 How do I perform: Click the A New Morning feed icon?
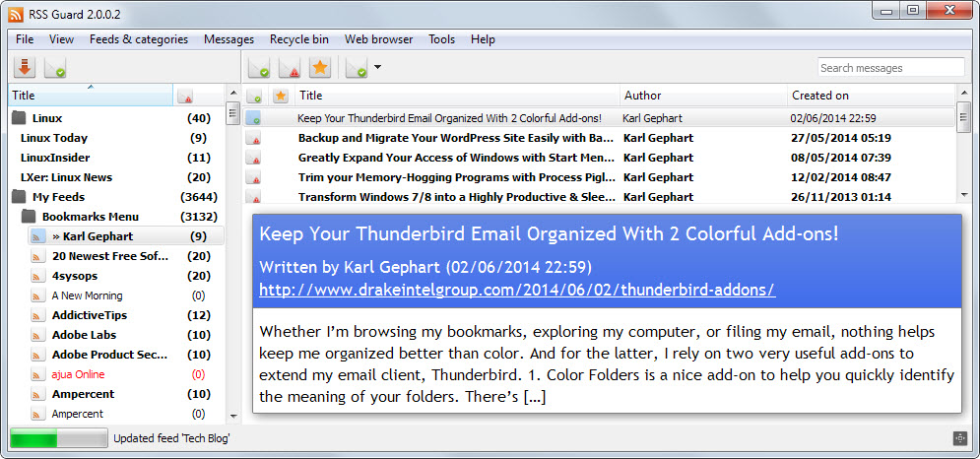click(x=38, y=295)
